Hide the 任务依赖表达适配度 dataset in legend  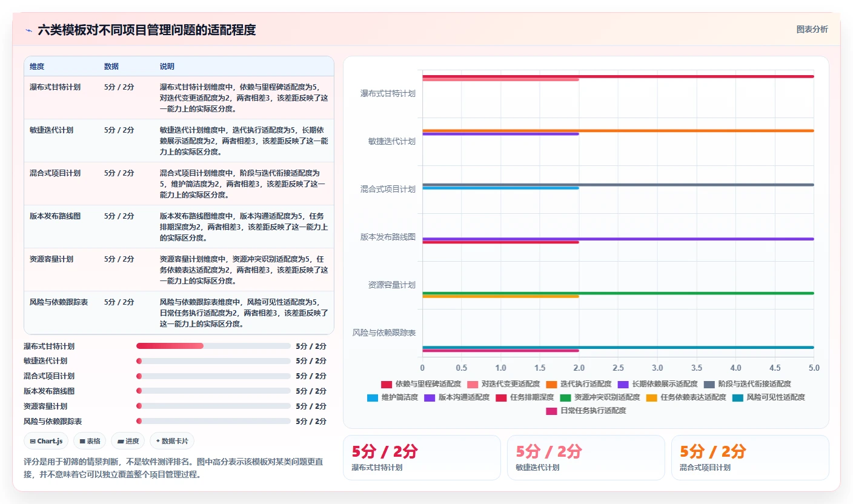click(685, 397)
